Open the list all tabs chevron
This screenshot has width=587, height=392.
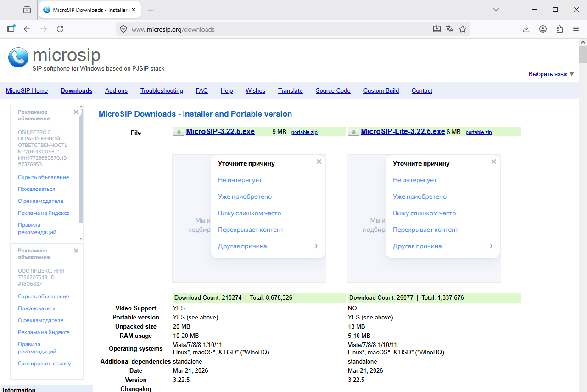[496, 10]
